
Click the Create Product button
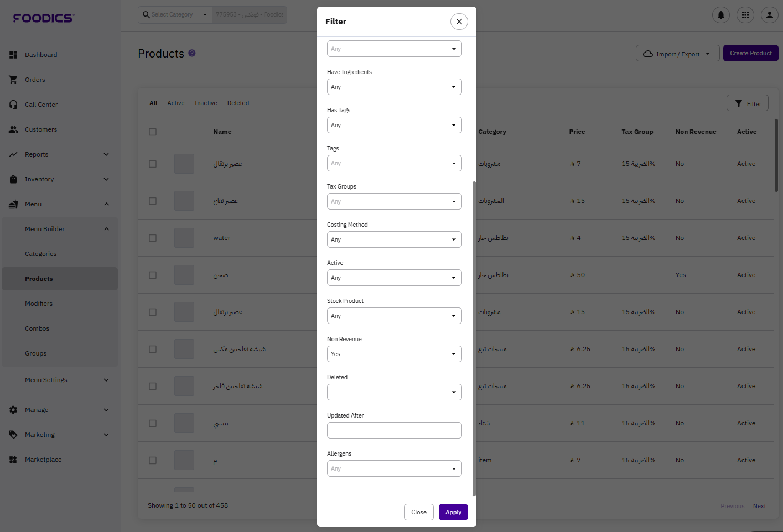tap(750, 53)
